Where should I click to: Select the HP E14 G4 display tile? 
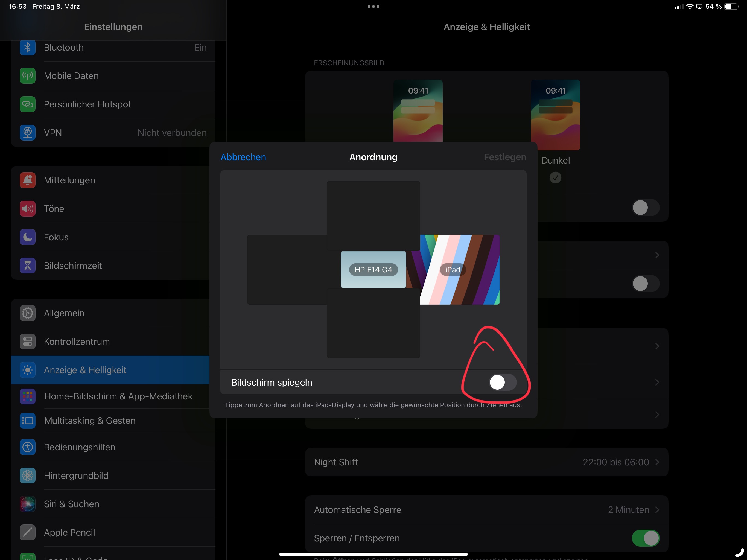(373, 270)
